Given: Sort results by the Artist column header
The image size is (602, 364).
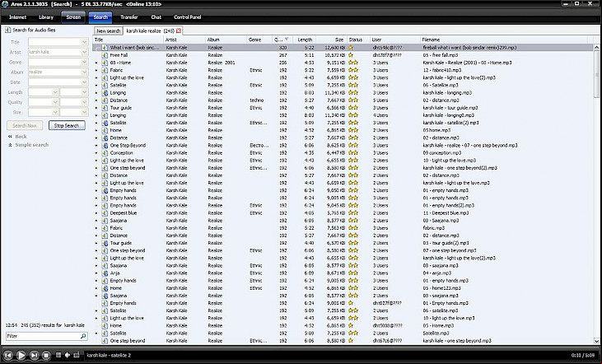Looking at the screenshot, I should click(184, 40).
